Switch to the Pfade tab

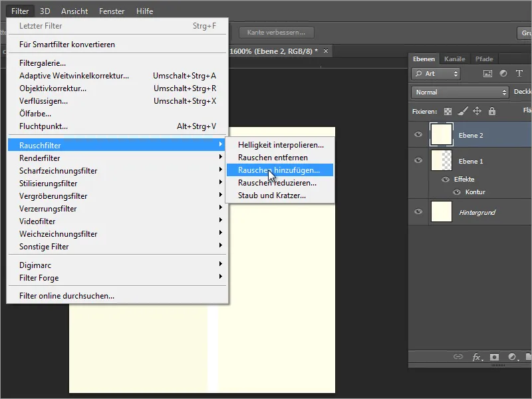(x=484, y=59)
